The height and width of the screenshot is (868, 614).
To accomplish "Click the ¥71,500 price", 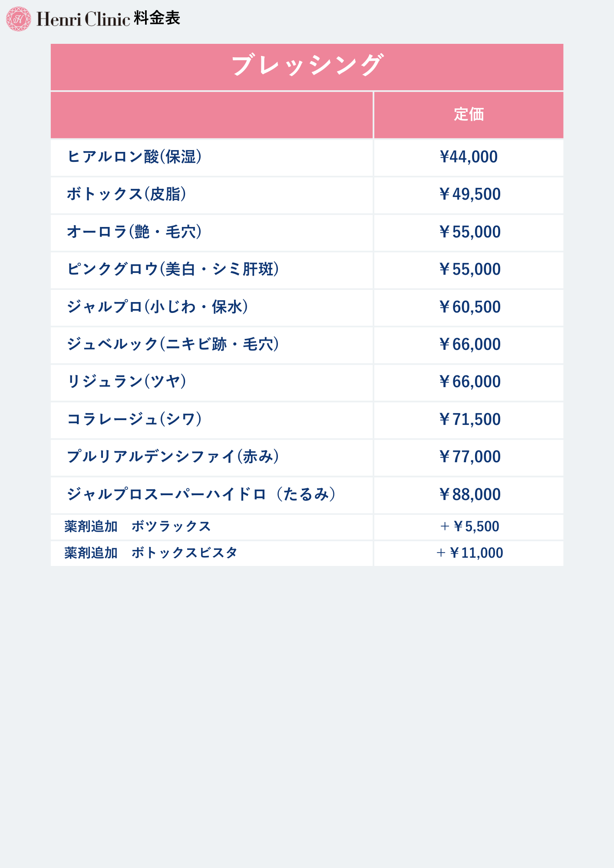I will pos(469,419).
